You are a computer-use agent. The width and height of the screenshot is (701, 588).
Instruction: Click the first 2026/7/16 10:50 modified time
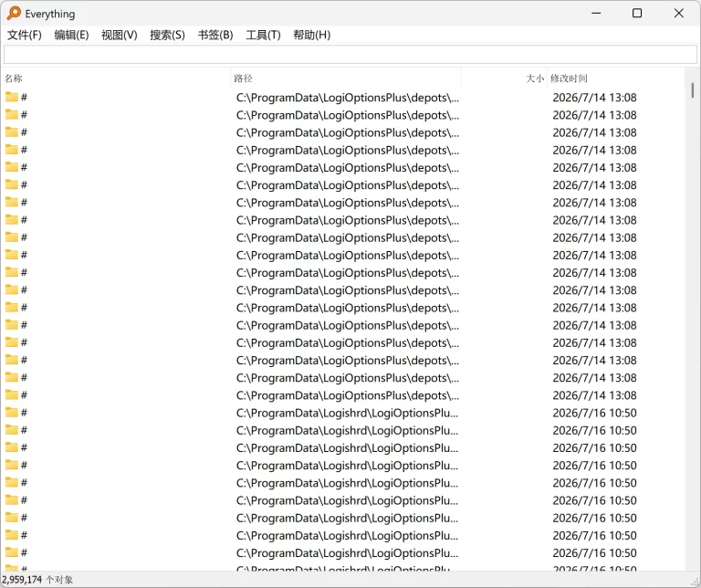(x=594, y=413)
